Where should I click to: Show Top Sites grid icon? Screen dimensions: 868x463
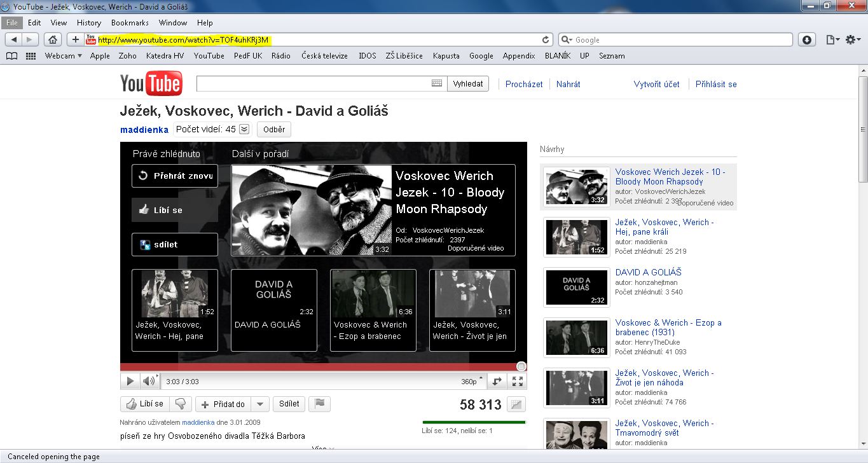pyautogui.click(x=31, y=56)
